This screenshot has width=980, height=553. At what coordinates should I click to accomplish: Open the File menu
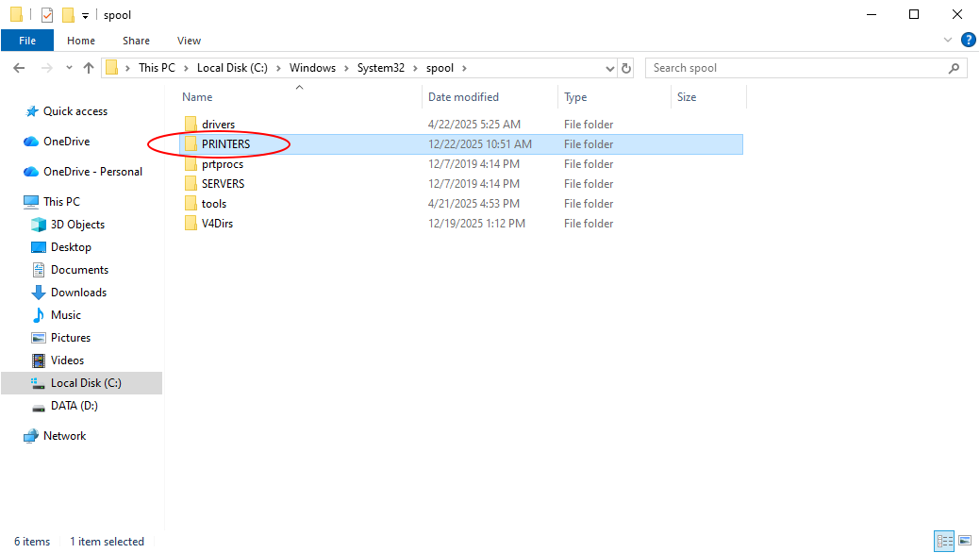tap(27, 41)
